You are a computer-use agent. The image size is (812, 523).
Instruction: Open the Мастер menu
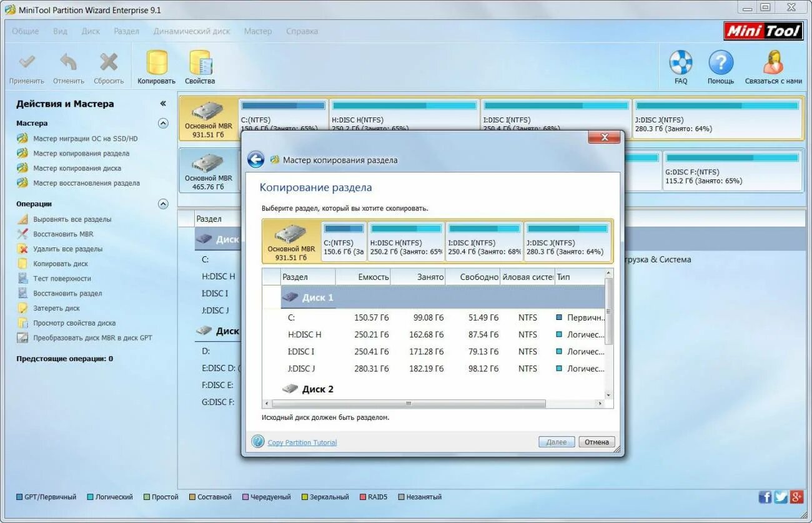(x=258, y=31)
